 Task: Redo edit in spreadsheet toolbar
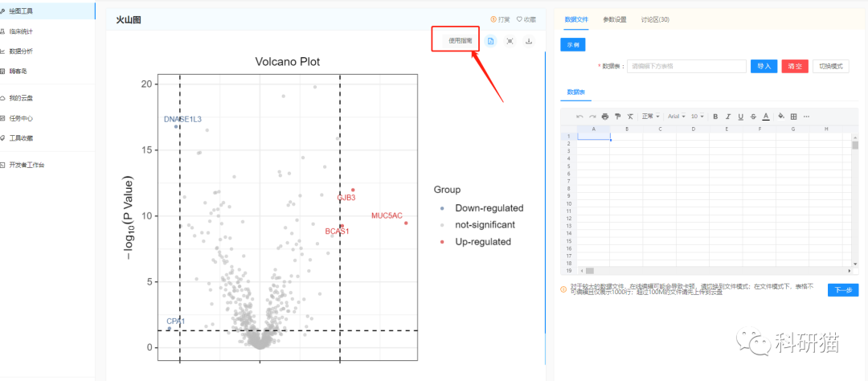point(592,117)
